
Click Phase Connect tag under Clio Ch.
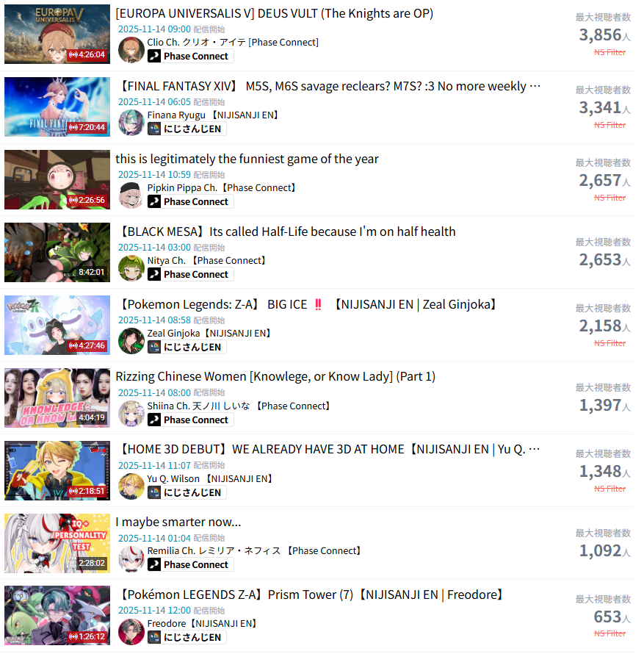click(190, 56)
